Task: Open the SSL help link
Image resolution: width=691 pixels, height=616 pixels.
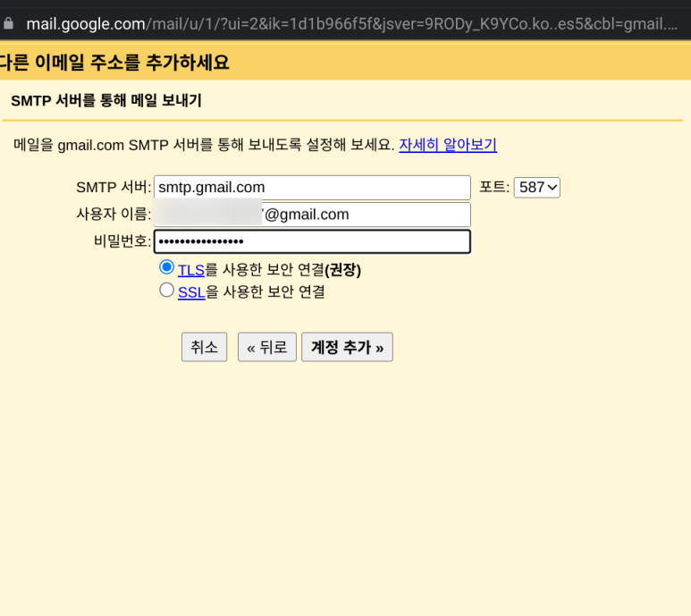Action: tap(191, 292)
